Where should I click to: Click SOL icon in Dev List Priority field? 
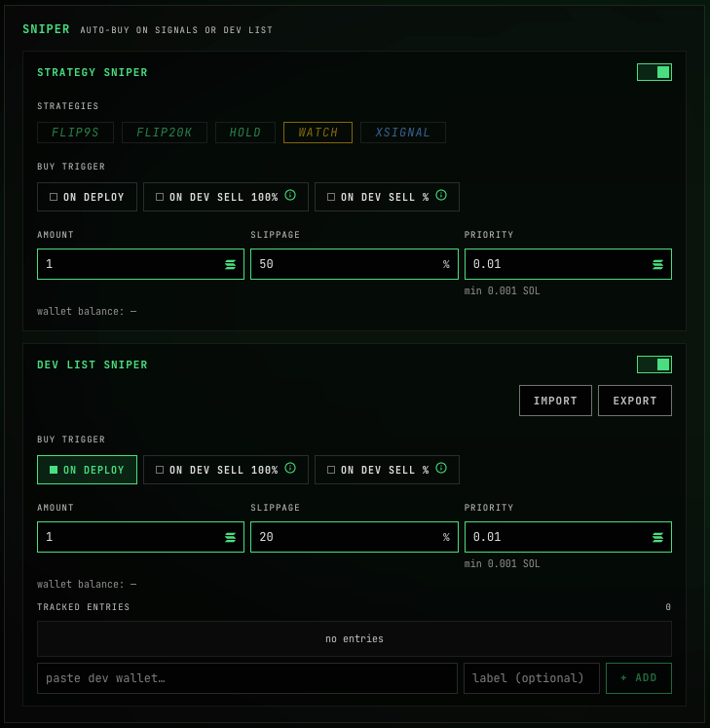pyautogui.click(x=657, y=538)
